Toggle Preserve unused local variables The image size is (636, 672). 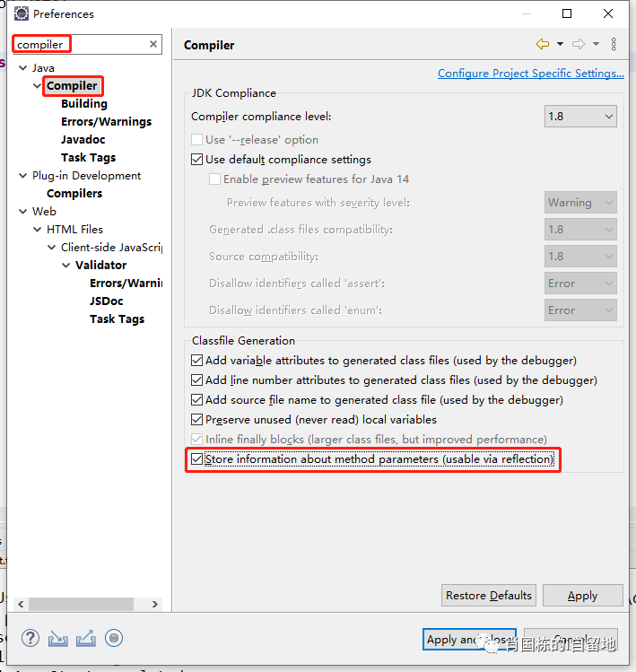[x=196, y=420]
